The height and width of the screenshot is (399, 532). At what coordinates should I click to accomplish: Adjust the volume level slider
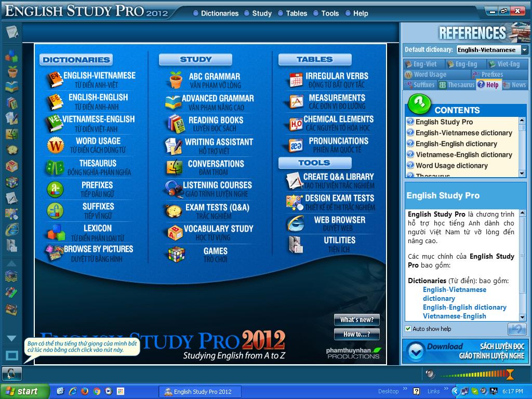coord(510,375)
